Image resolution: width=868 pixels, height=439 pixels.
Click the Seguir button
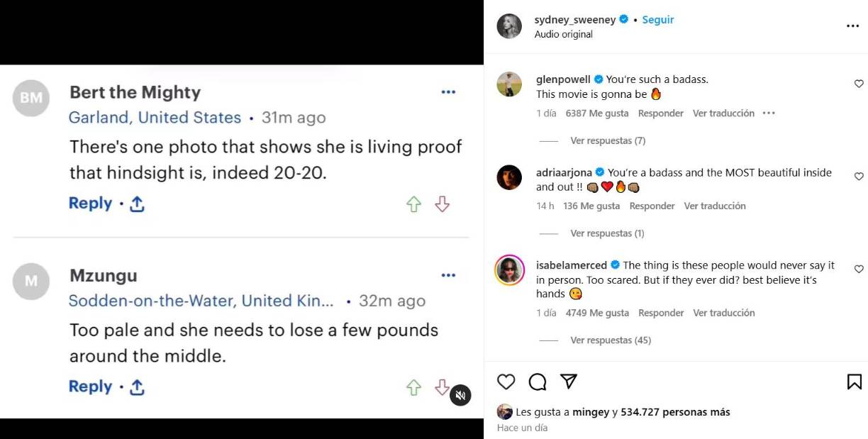[658, 20]
